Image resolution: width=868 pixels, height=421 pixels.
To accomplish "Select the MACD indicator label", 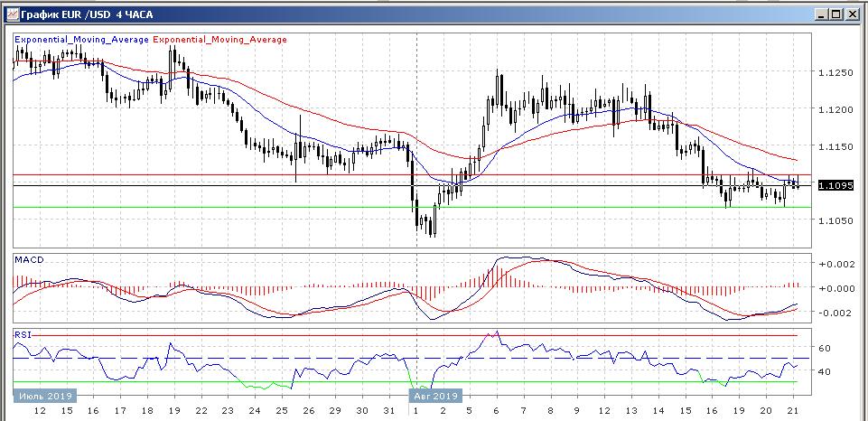I will point(28,260).
